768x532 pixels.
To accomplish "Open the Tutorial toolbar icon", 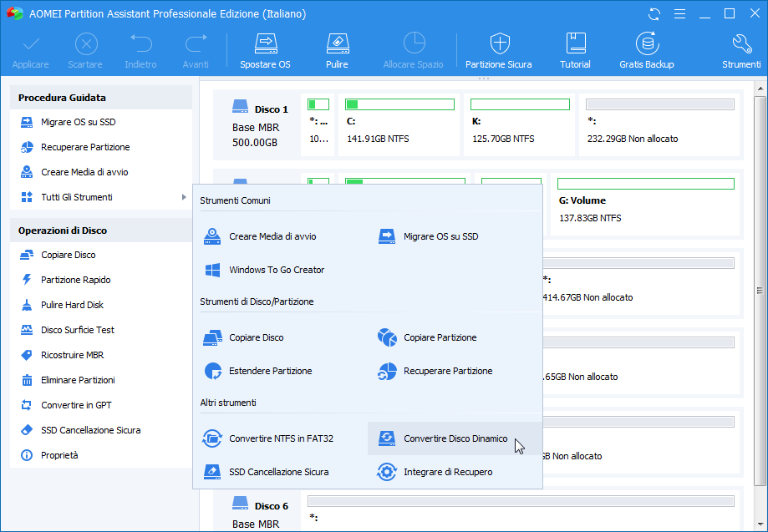I will click(575, 51).
